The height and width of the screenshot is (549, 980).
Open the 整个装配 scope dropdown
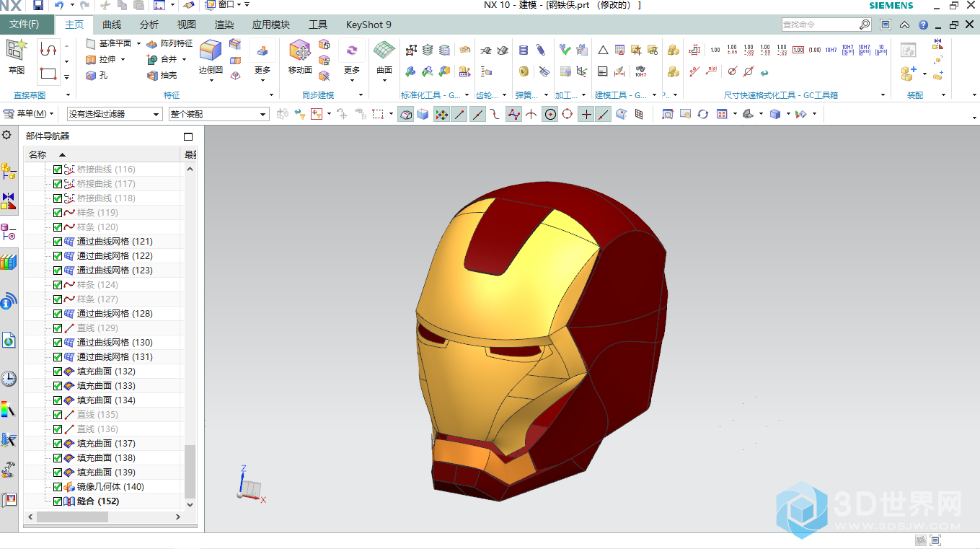pyautogui.click(x=219, y=114)
